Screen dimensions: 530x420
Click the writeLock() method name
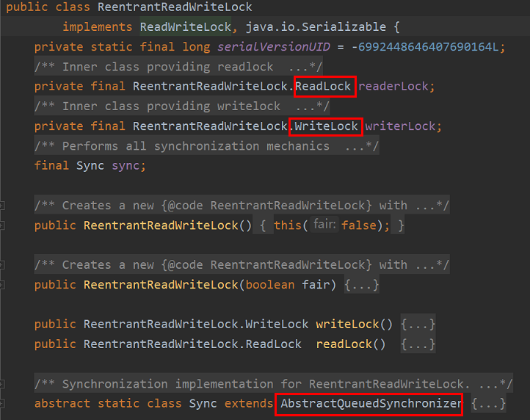coord(347,325)
